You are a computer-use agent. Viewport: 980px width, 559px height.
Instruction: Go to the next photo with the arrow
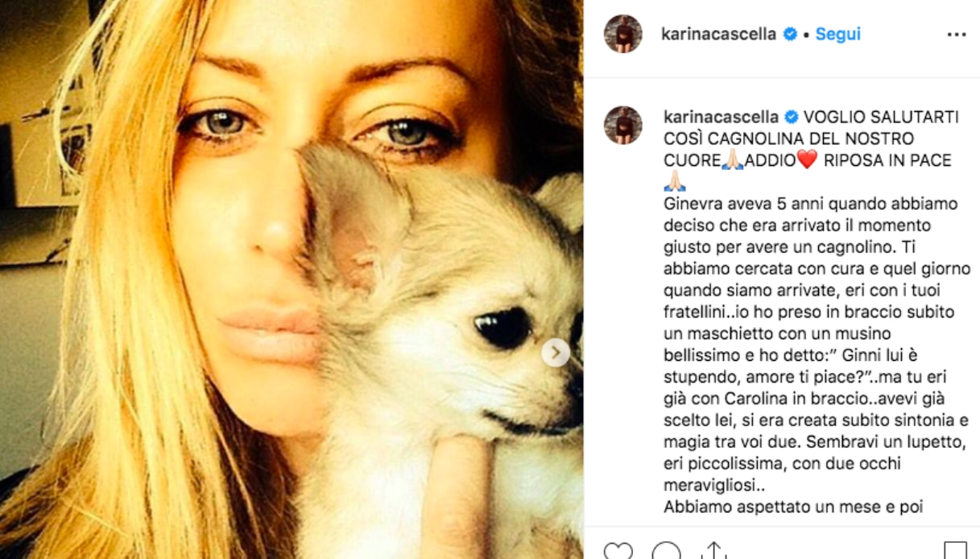[x=555, y=352]
